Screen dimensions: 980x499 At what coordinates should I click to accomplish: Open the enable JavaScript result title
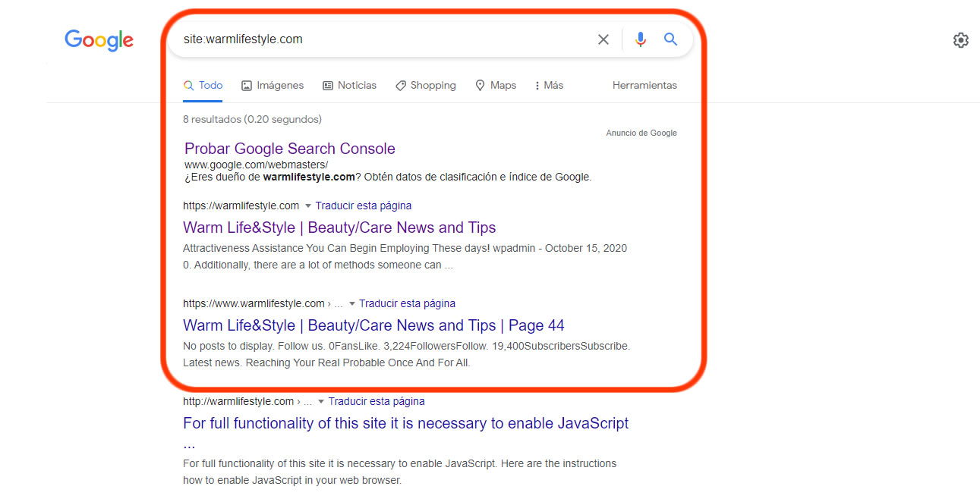[406, 432]
